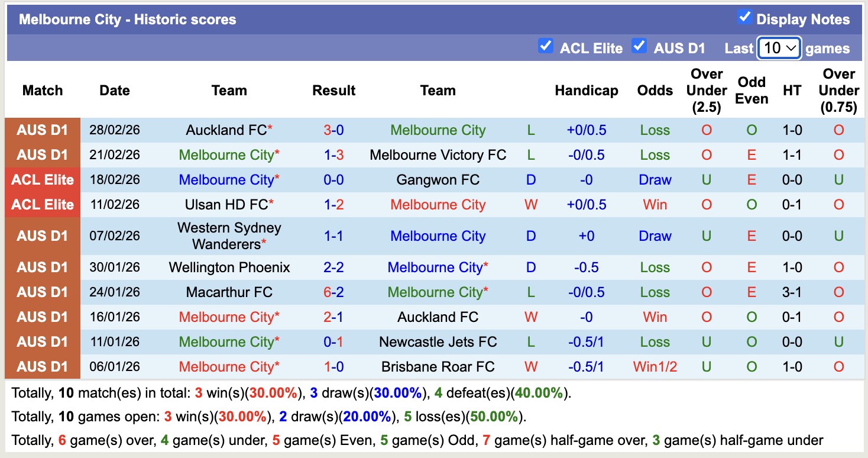Click the AUS D1 badge on first row
The height and width of the screenshot is (458, 868).
tap(42, 130)
